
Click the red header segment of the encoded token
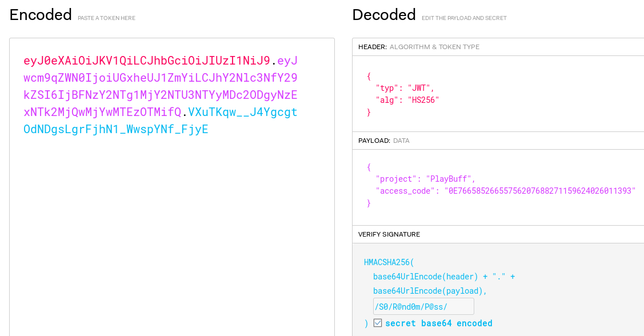pyautogui.click(x=146, y=61)
